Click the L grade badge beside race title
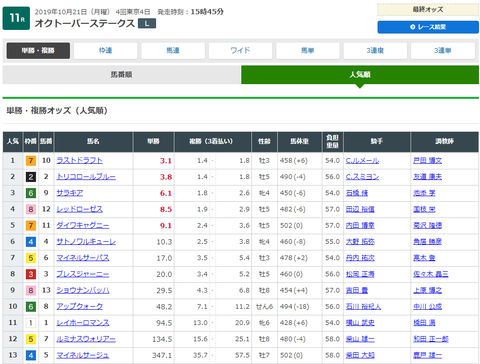This screenshot has width=480, height=364. [x=147, y=24]
